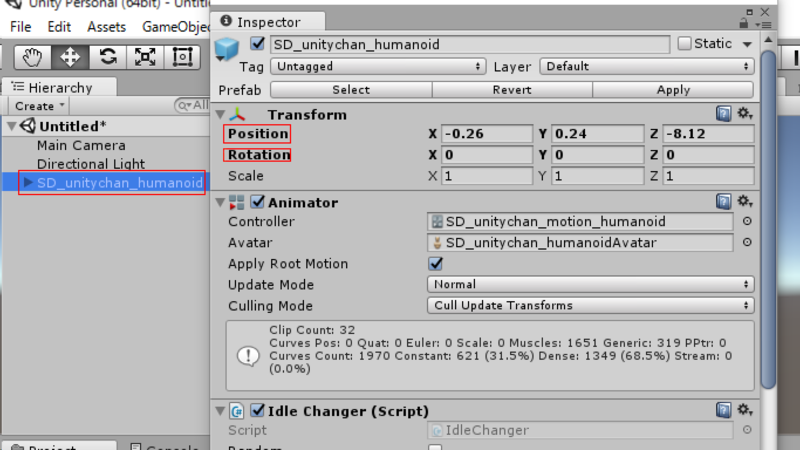Select Directional Light in Hierarchy
800x450 pixels.
click(91, 164)
